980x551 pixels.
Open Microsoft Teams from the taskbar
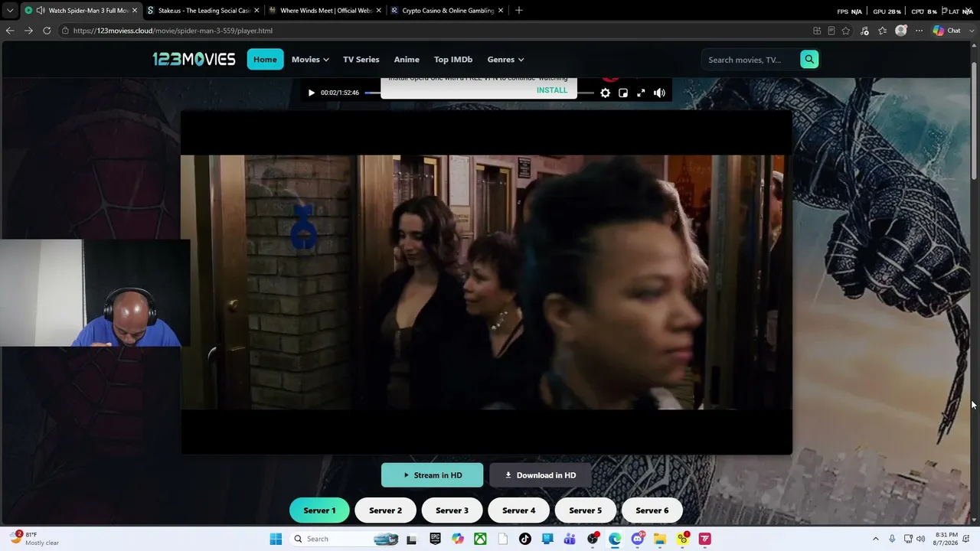click(x=570, y=539)
